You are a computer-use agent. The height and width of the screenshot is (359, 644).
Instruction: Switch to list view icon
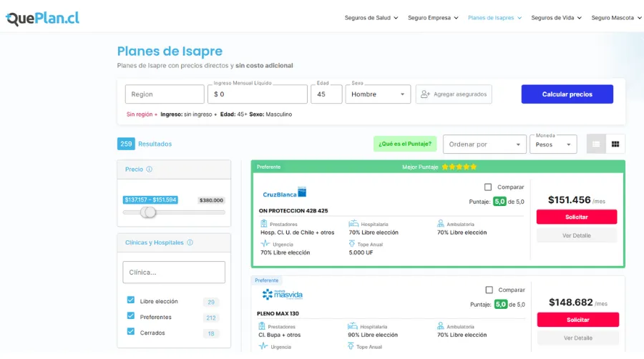[596, 144]
